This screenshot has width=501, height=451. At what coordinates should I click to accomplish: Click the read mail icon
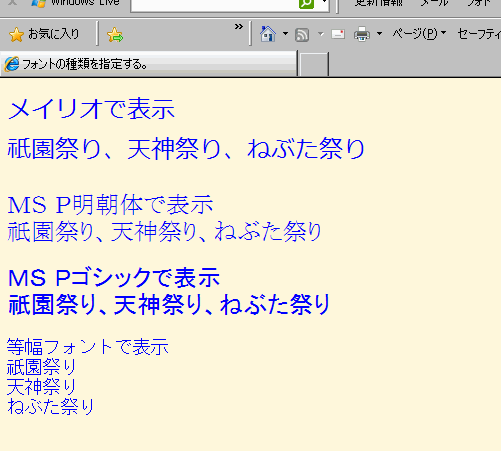point(338,34)
